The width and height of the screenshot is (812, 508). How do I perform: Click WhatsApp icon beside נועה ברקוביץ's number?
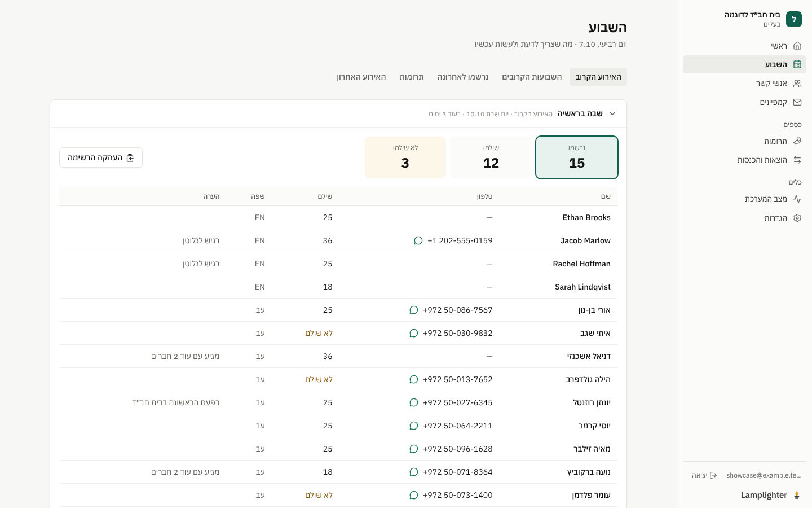414,472
